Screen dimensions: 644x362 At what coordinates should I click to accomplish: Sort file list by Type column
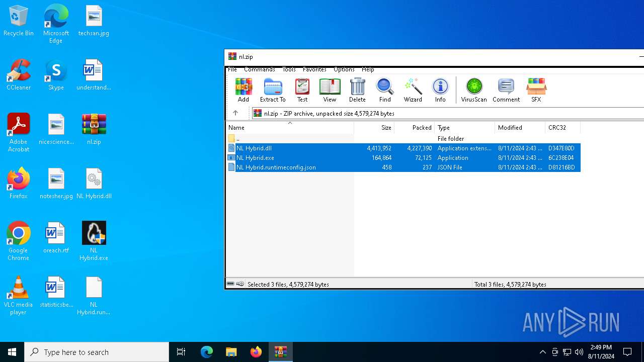point(465,128)
